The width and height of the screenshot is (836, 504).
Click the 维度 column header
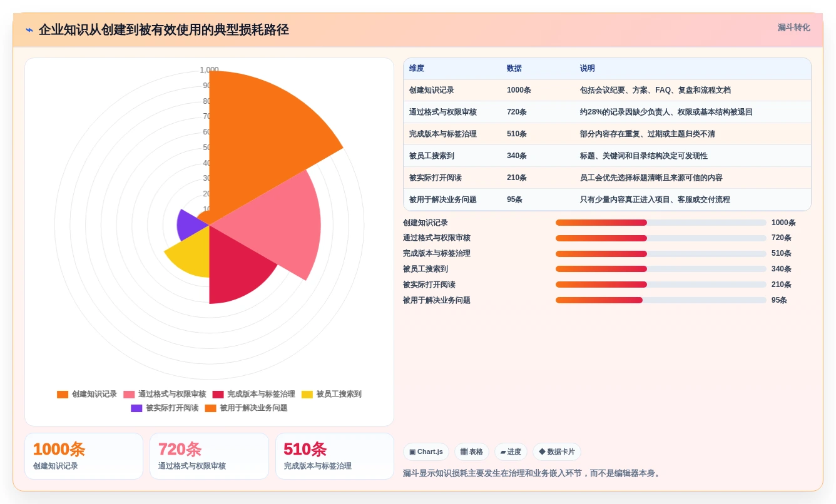(x=417, y=68)
